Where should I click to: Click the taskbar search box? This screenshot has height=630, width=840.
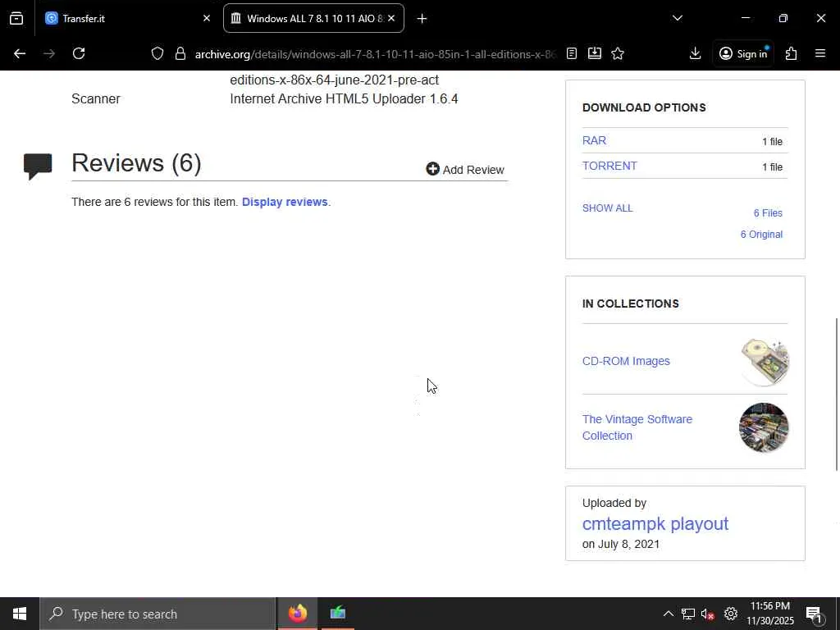[x=157, y=614]
